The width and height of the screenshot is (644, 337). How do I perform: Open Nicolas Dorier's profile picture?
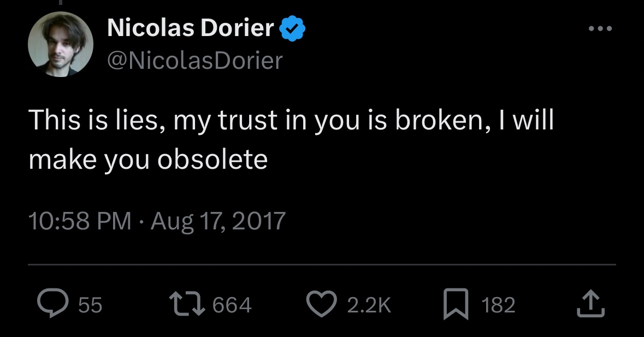point(61,44)
